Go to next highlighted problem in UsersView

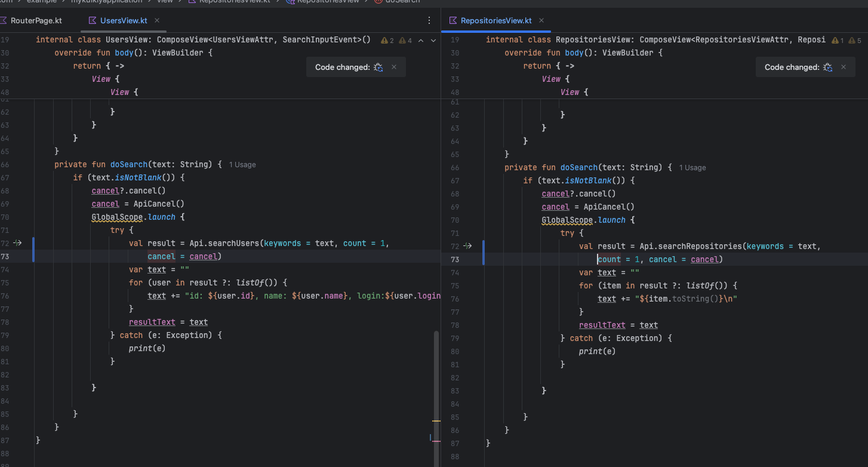click(433, 41)
